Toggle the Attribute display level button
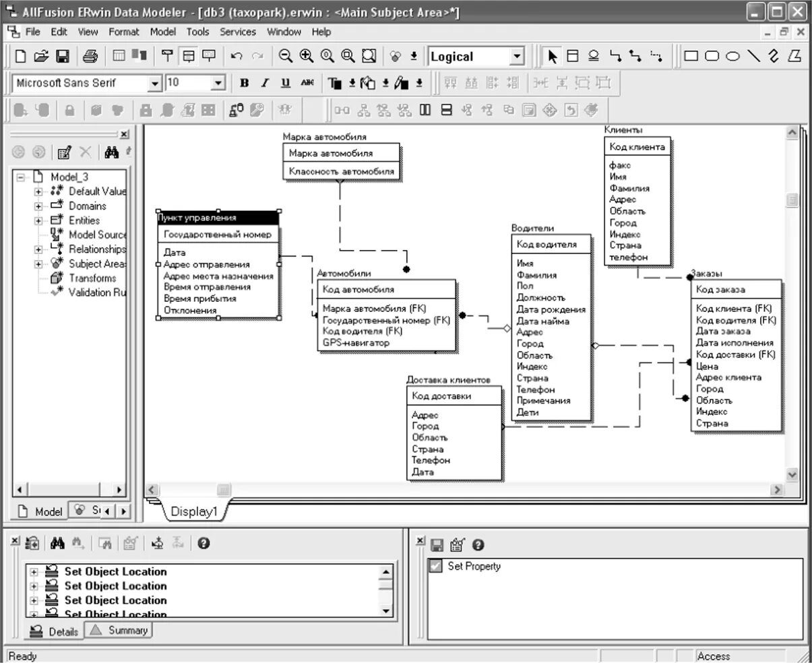Viewport: 812px width, 663px height. pyautogui.click(x=188, y=57)
